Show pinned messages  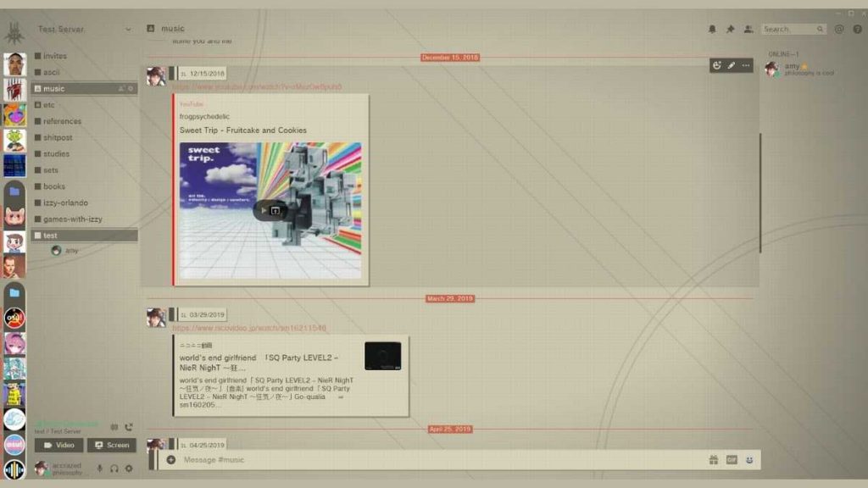(x=730, y=30)
